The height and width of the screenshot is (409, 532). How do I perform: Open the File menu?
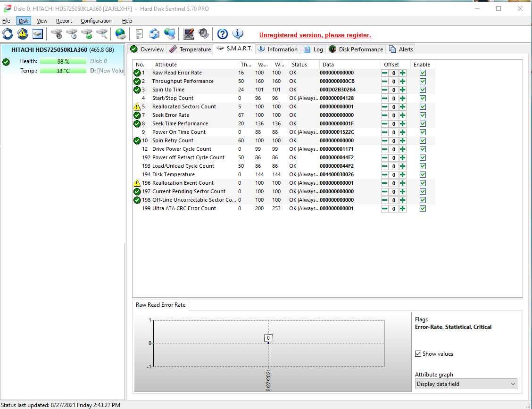tap(6, 21)
